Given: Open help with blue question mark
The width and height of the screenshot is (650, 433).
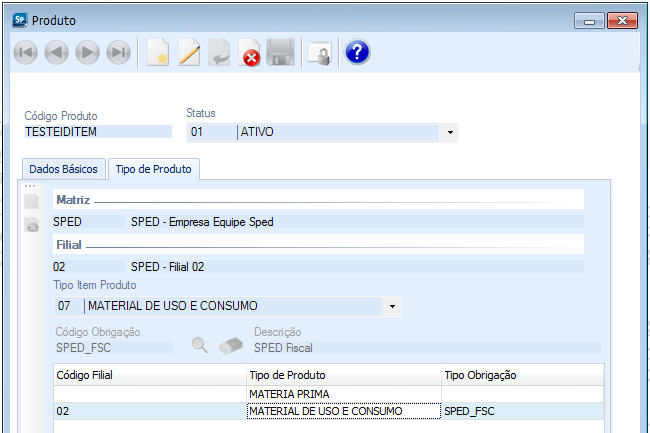Looking at the screenshot, I should (x=357, y=52).
